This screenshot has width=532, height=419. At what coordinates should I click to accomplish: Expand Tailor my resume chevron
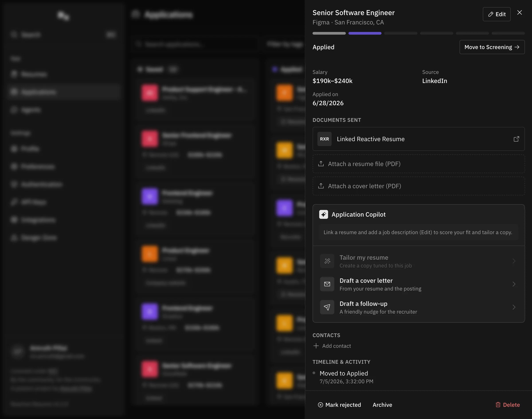click(x=514, y=261)
